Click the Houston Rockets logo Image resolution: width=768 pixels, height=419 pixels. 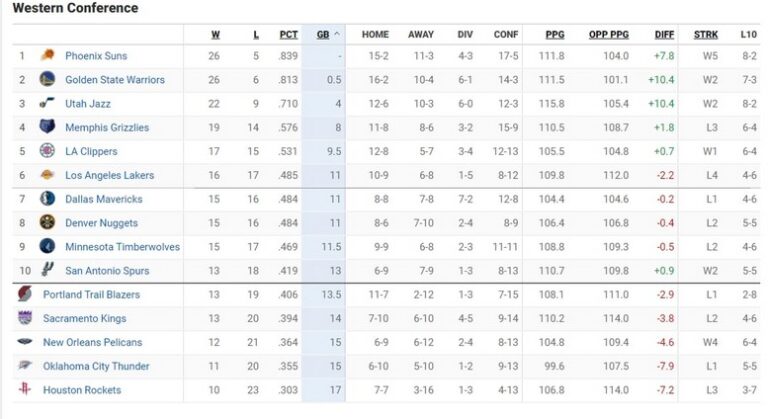pos(24,390)
